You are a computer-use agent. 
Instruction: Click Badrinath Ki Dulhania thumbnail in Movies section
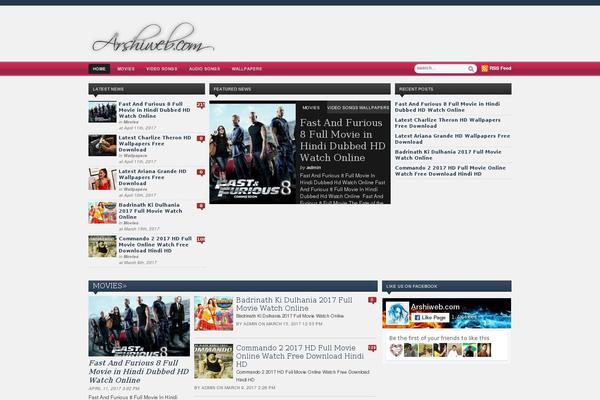click(214, 313)
